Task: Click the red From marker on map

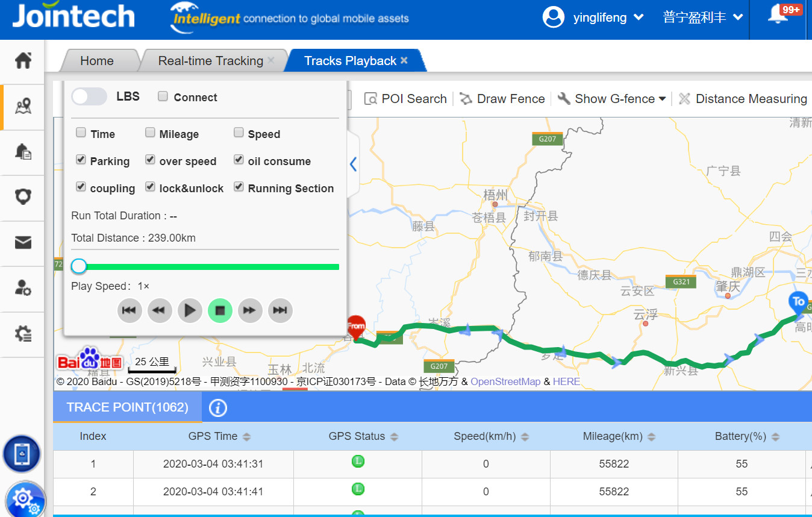Action: coord(356,327)
